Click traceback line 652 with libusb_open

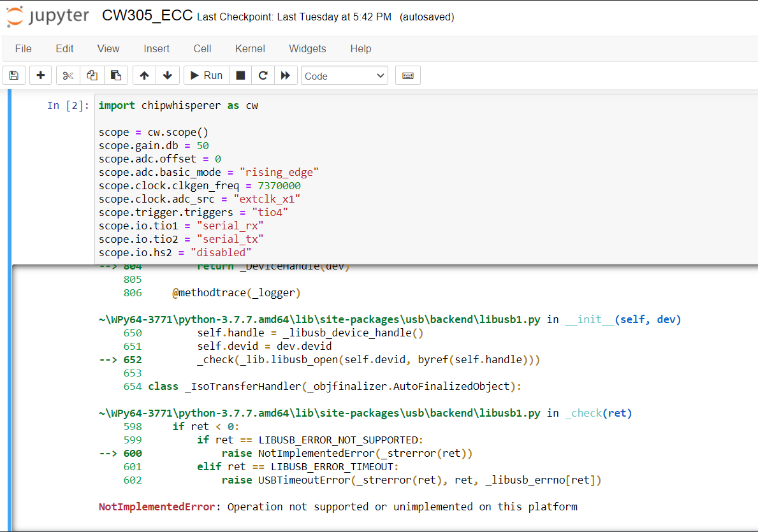(319, 360)
